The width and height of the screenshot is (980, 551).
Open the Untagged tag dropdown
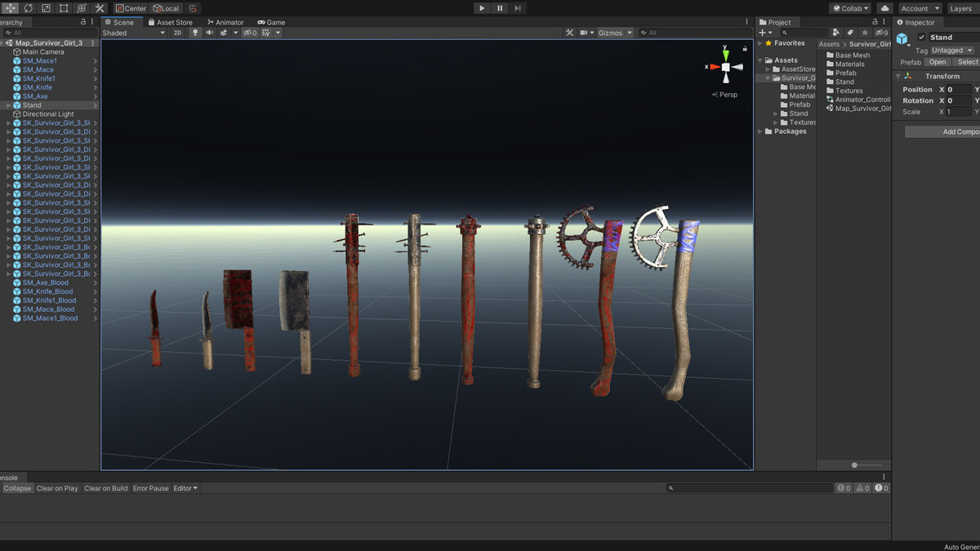tap(951, 51)
